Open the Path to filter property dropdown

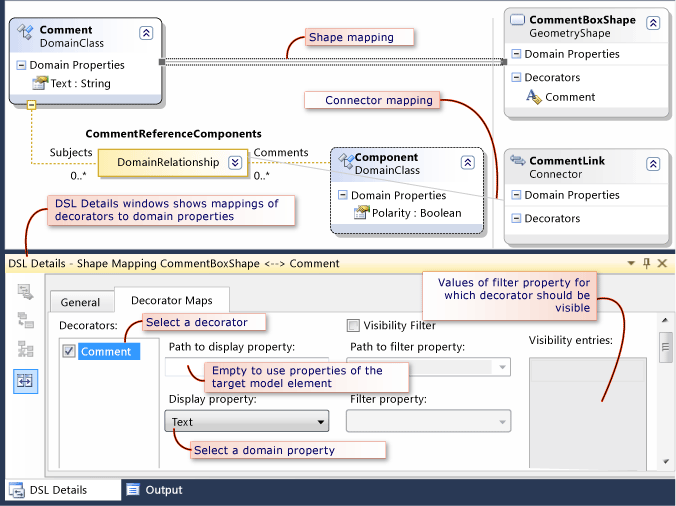click(x=429, y=367)
